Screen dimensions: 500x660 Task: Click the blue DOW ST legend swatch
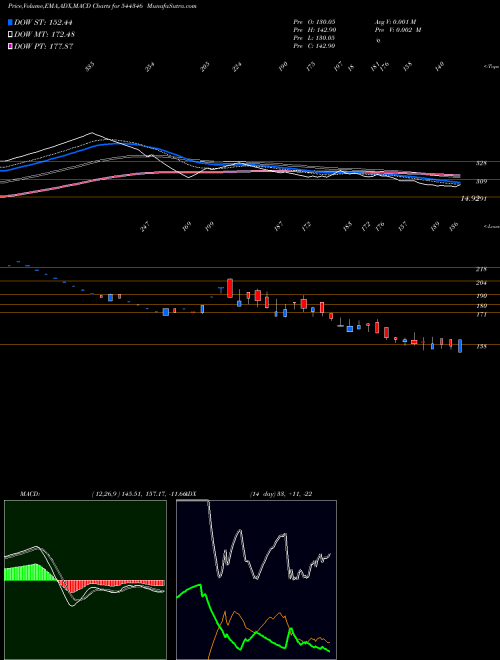[x=11, y=23]
